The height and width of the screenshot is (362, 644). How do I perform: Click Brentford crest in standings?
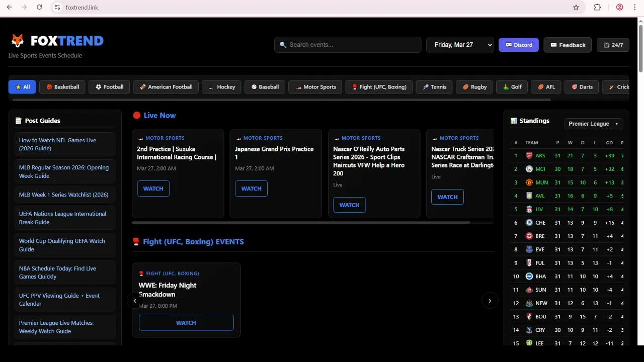point(529,236)
